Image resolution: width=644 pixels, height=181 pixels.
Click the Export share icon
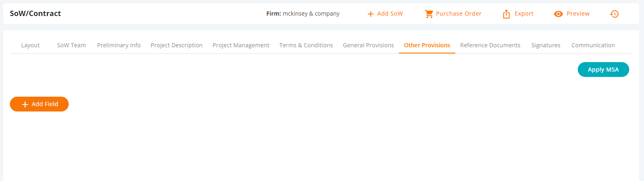point(506,14)
